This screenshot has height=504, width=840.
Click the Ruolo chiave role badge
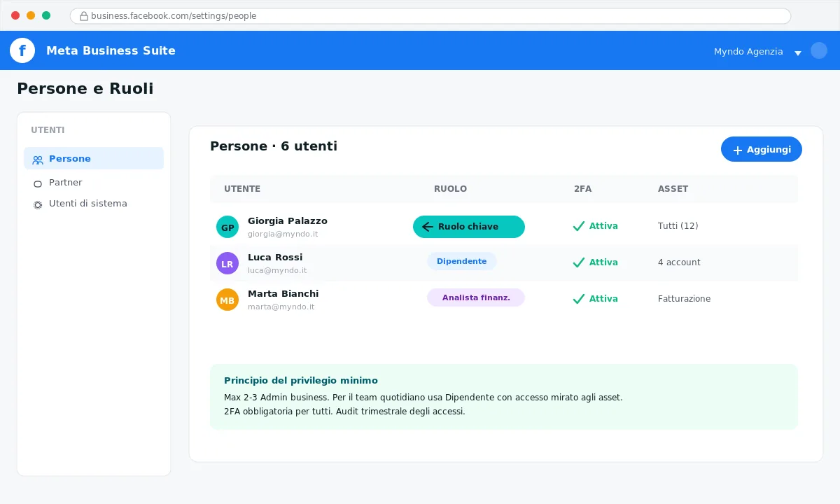tap(469, 227)
